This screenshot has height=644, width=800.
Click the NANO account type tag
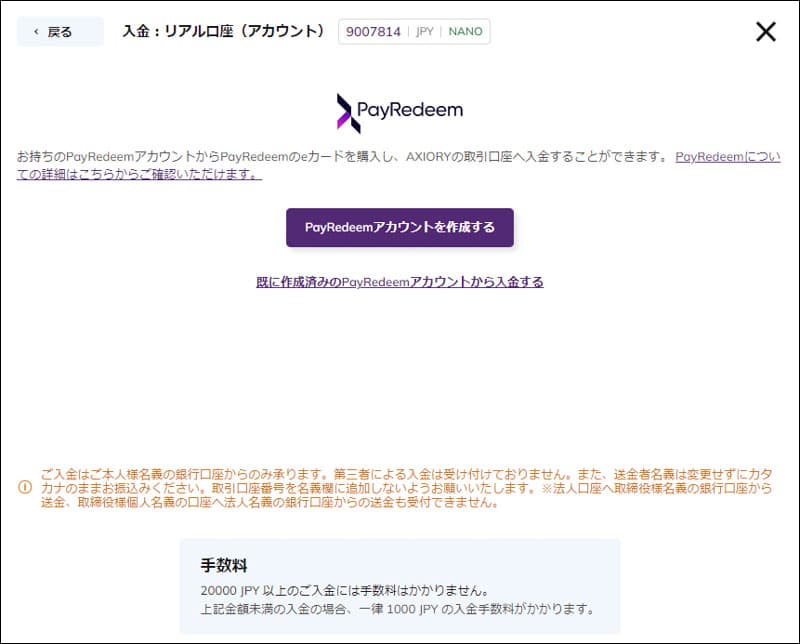tap(465, 32)
